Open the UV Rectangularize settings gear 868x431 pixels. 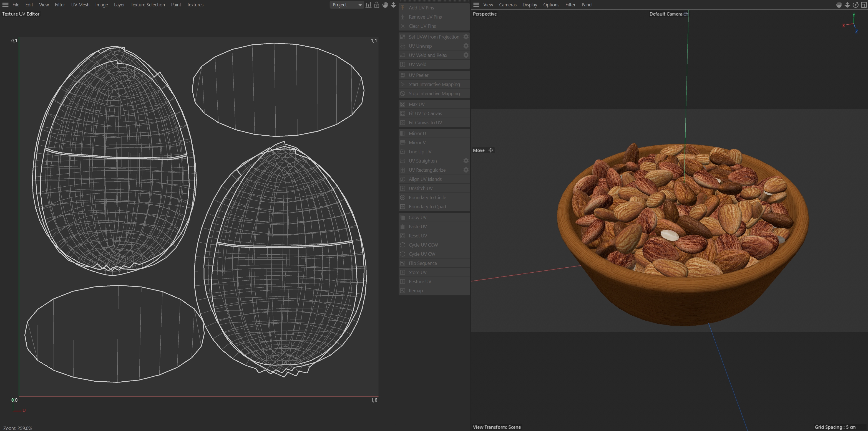click(x=466, y=170)
